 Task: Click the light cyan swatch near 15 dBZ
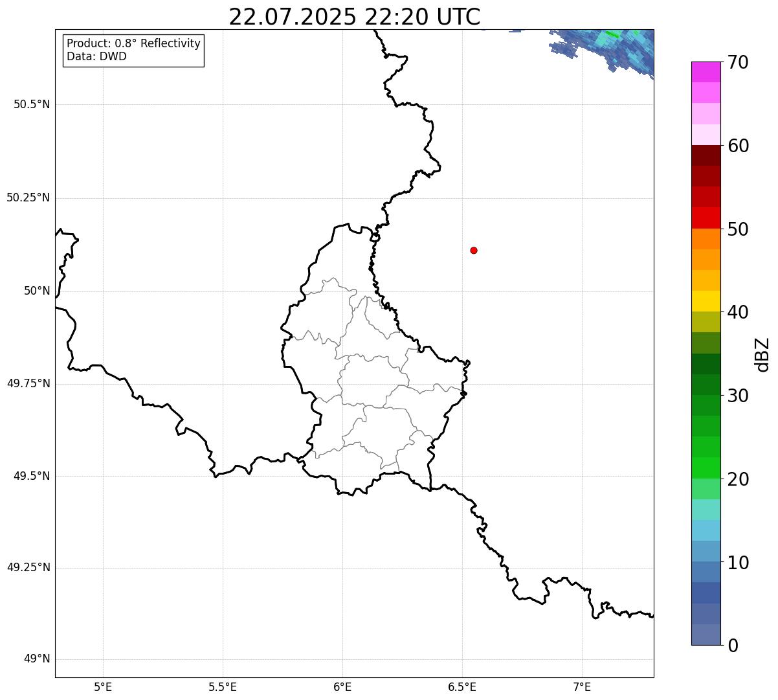[706, 510]
